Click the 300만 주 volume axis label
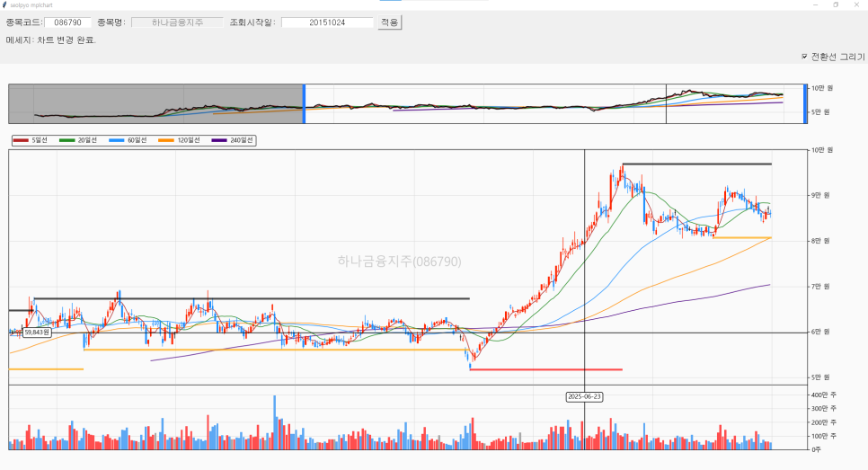This screenshot has height=470, width=868. [x=824, y=409]
